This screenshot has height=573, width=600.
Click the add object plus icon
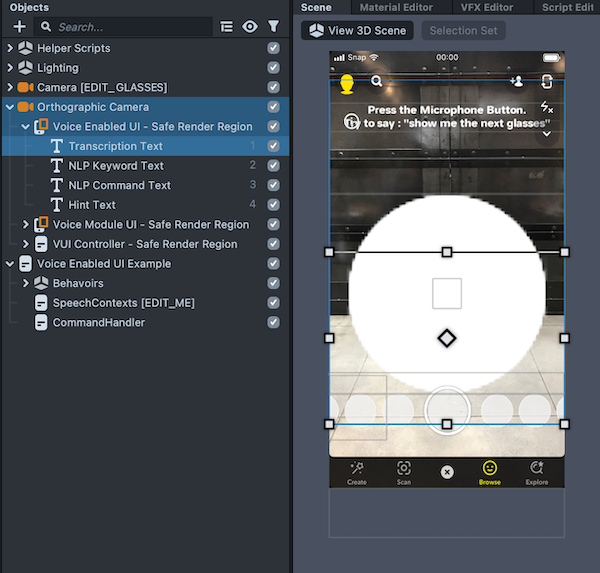[19, 27]
